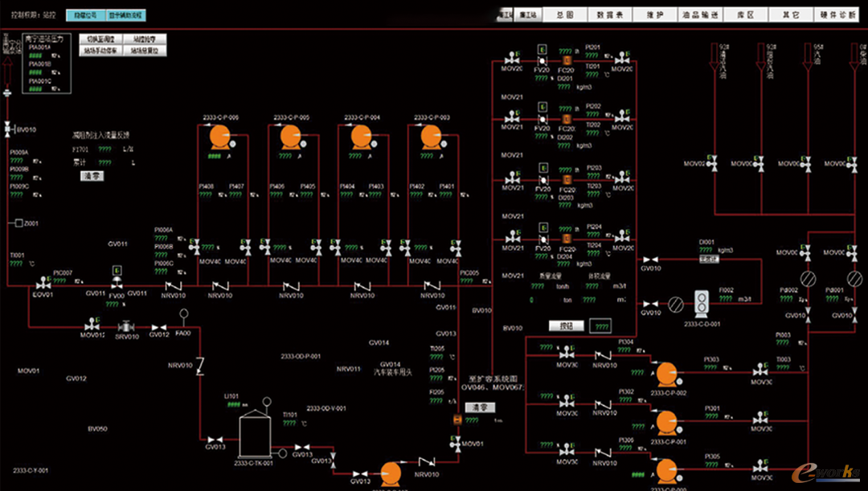Click the ZI001 square indicator
Viewport: 868px width, 491px height.
click(x=18, y=223)
